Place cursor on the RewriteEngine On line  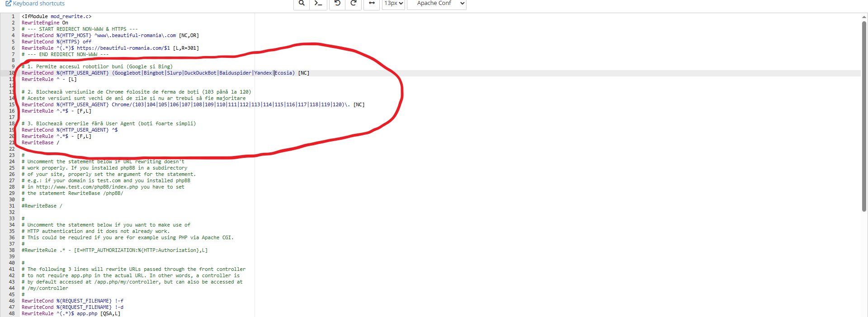pyautogui.click(x=45, y=23)
